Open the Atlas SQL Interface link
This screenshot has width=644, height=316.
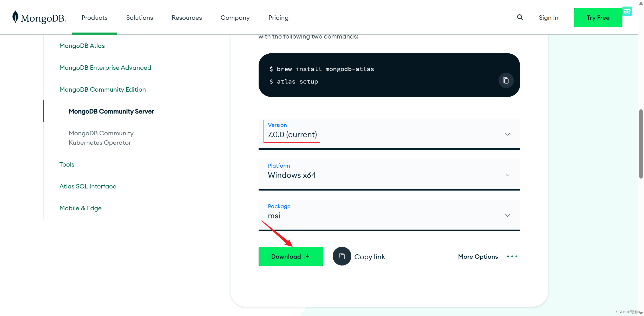pos(88,186)
